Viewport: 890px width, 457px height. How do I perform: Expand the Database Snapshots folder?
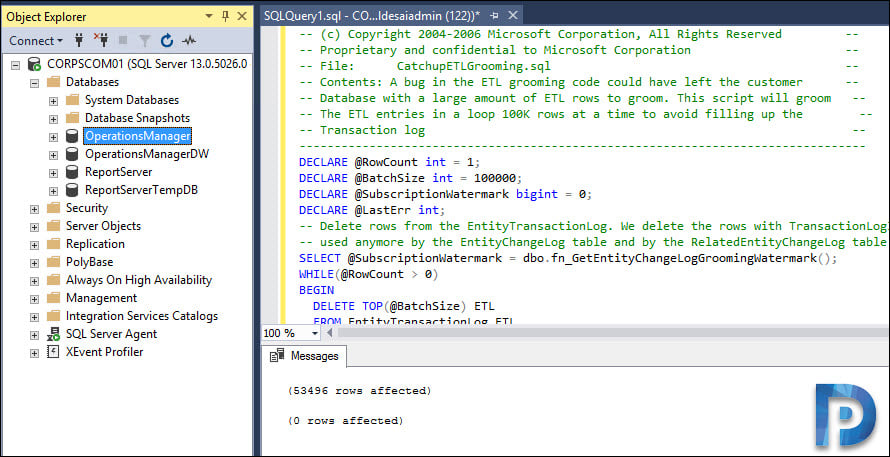(53, 119)
